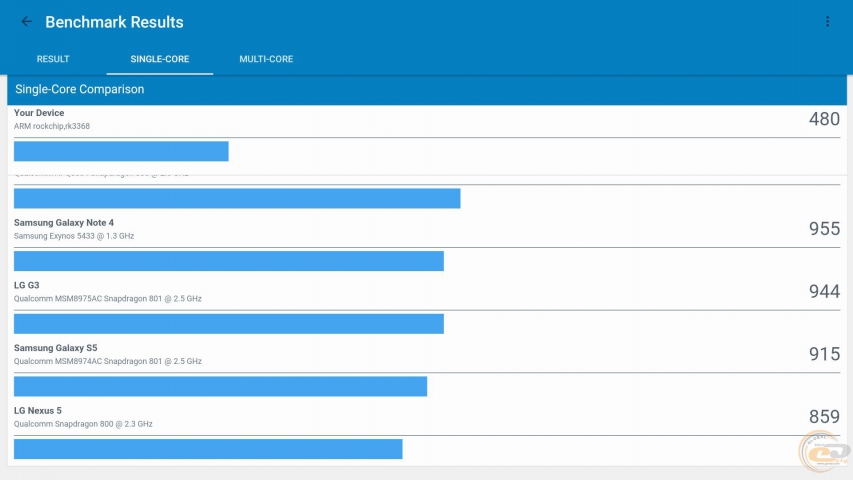Viewport: 853px width, 480px height.
Task: Click the LG G3 score 944
Action: coord(824,292)
